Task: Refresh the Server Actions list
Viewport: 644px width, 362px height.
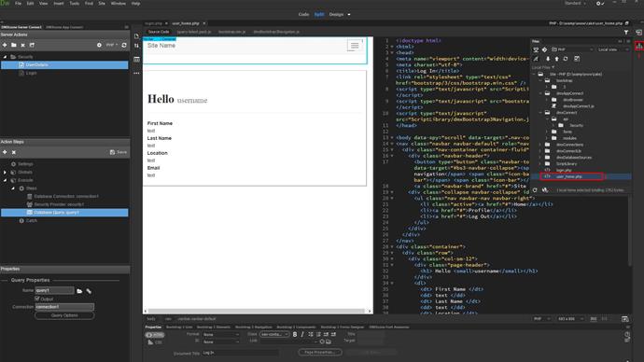Action: [x=124, y=45]
